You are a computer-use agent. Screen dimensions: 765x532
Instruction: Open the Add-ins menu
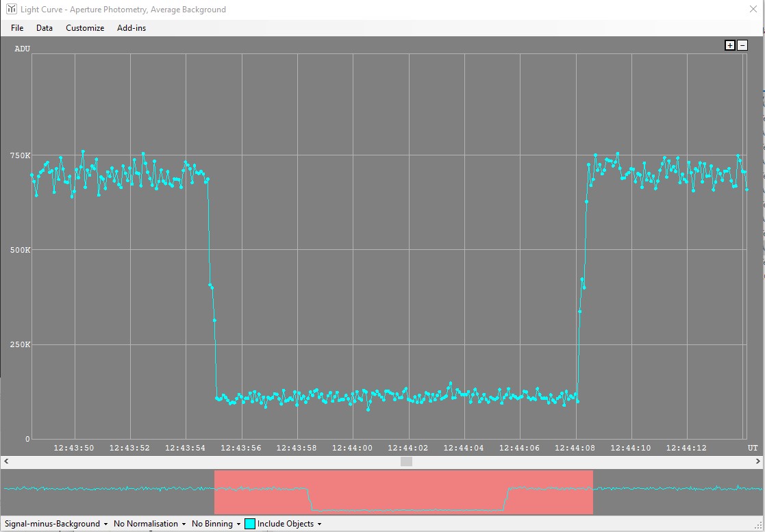click(131, 28)
